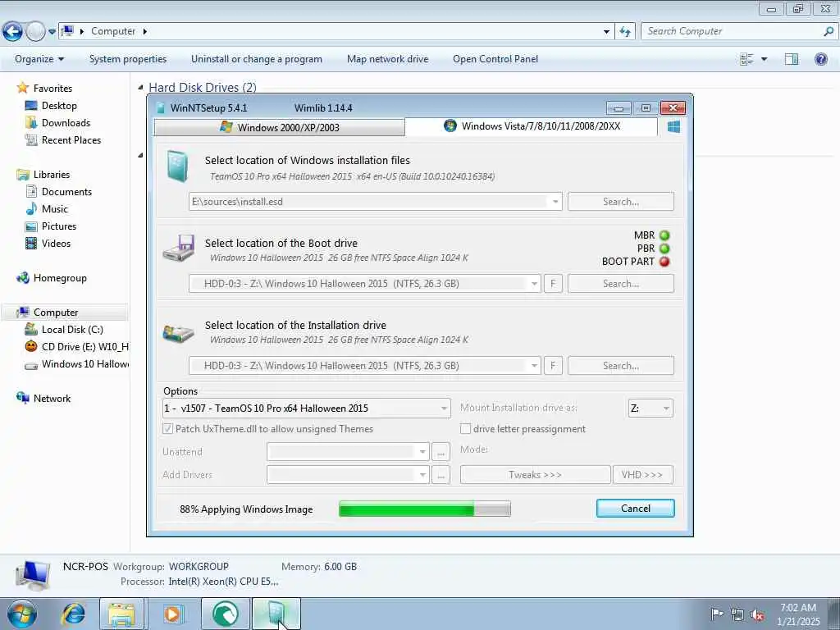This screenshot has height=630, width=840.
Task: Click the Explorer forward arrow button
Action: click(35, 32)
